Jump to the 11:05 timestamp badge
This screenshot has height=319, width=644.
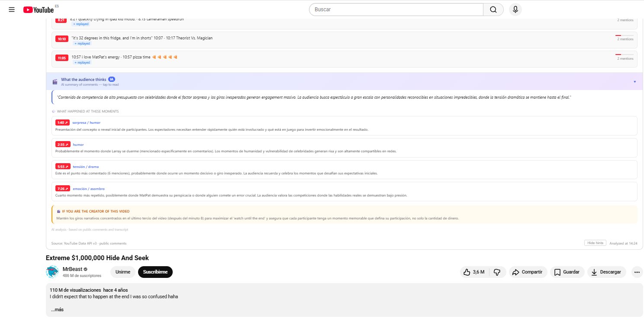(x=61, y=58)
